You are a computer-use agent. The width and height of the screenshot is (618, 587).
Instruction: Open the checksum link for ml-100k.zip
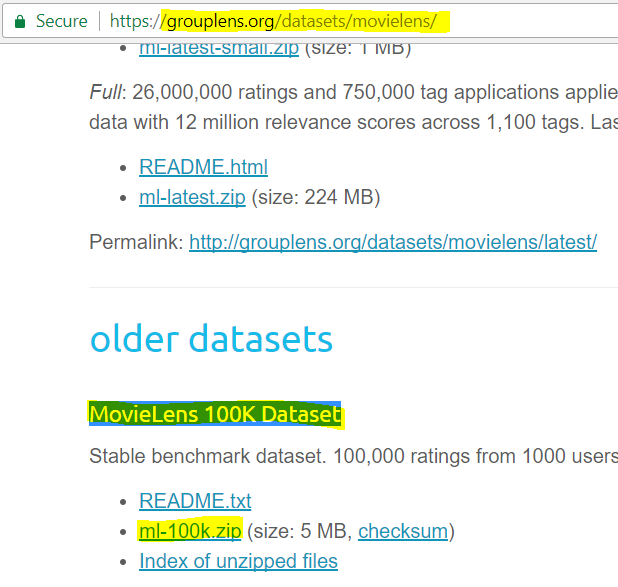click(403, 531)
